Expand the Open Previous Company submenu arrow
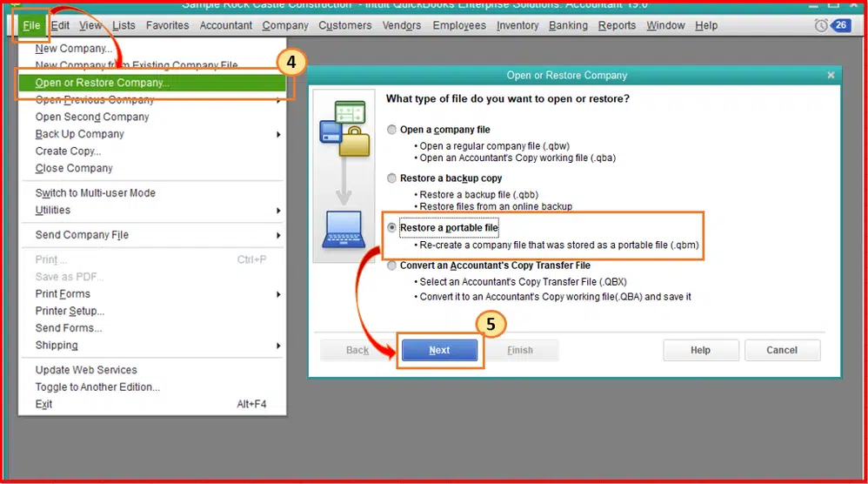The image size is (868, 484). click(278, 100)
